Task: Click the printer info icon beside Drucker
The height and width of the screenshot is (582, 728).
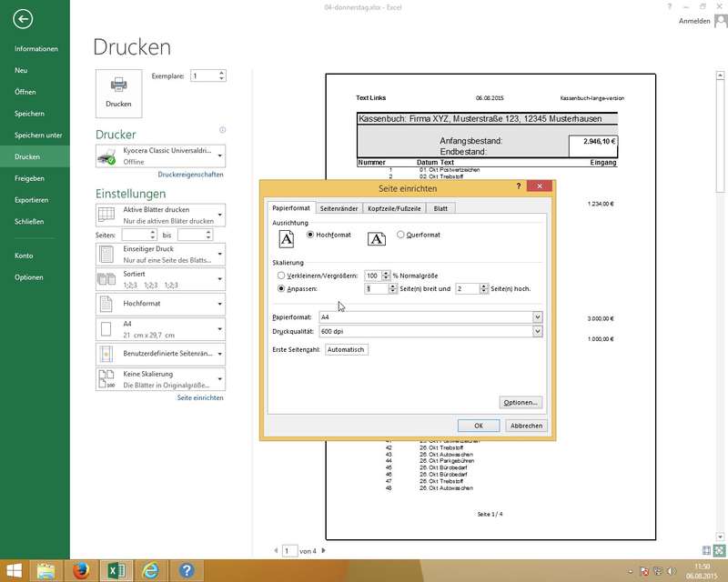Action: (x=222, y=130)
